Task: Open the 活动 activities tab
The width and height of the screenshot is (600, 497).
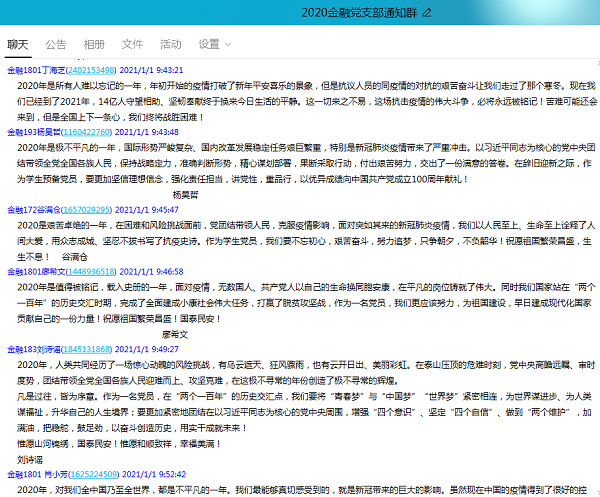Action: 171,44
